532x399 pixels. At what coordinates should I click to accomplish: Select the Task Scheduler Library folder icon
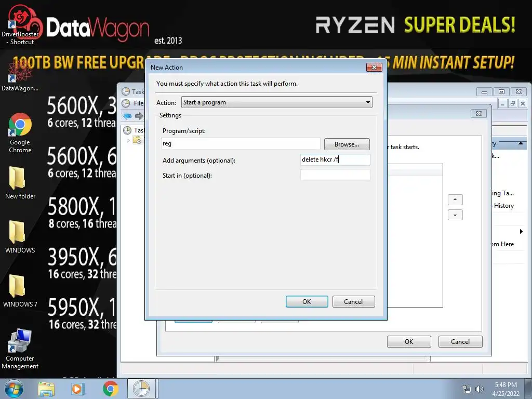pos(137,140)
